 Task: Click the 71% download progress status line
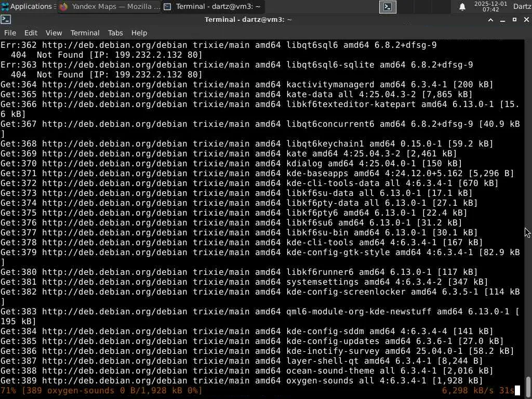pyautogui.click(x=101, y=391)
